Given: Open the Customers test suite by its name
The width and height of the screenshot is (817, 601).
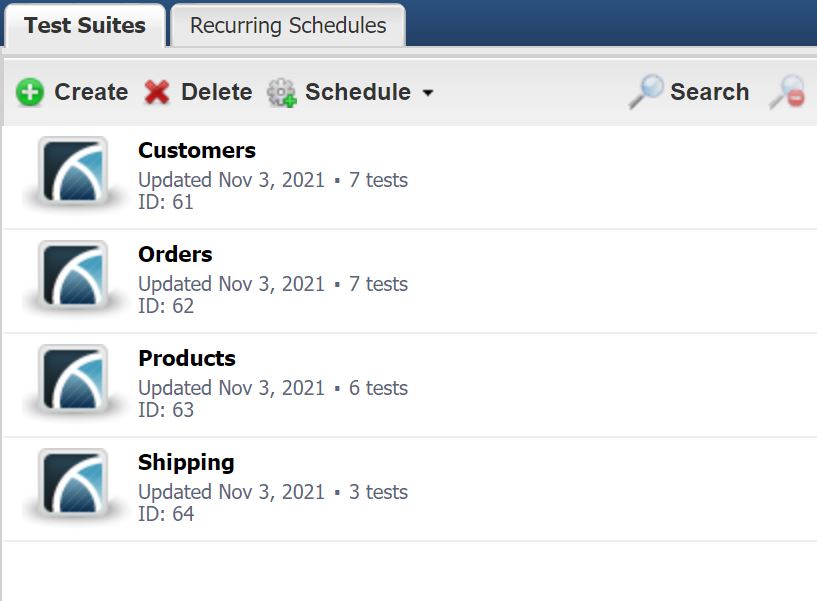Looking at the screenshot, I should click(196, 151).
